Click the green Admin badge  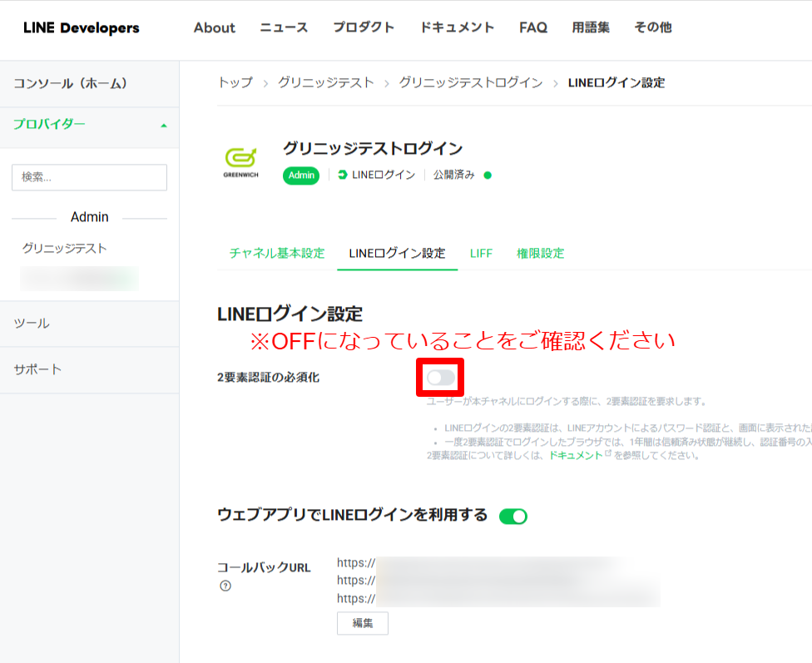[301, 176]
